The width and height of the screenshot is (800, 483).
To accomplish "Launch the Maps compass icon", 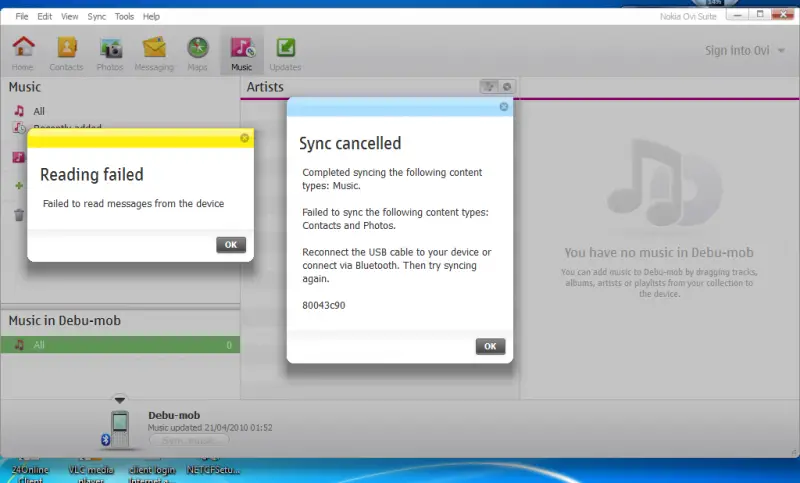I will (198, 48).
